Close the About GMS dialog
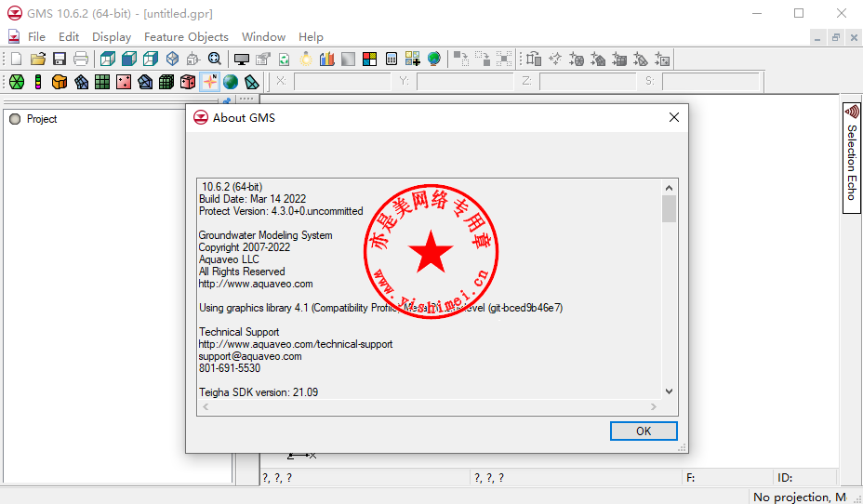 pos(673,117)
